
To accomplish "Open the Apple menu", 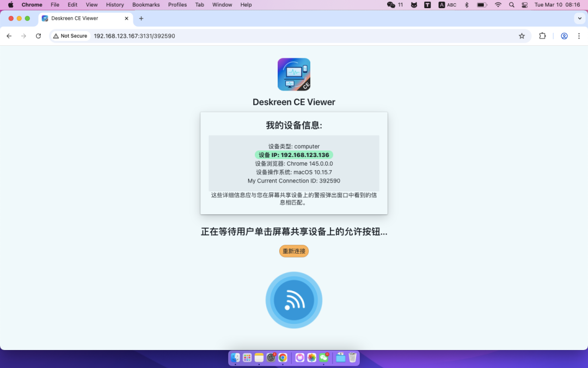I will [x=10, y=5].
